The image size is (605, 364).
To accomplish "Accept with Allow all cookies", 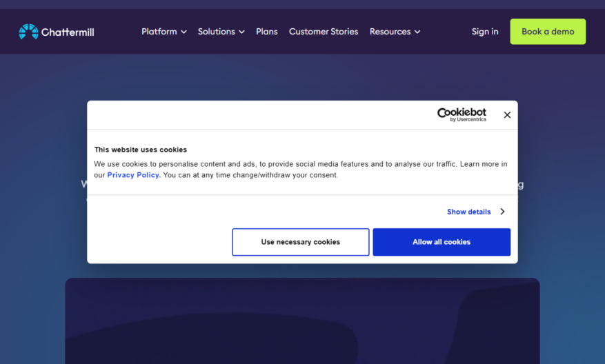I will (442, 242).
